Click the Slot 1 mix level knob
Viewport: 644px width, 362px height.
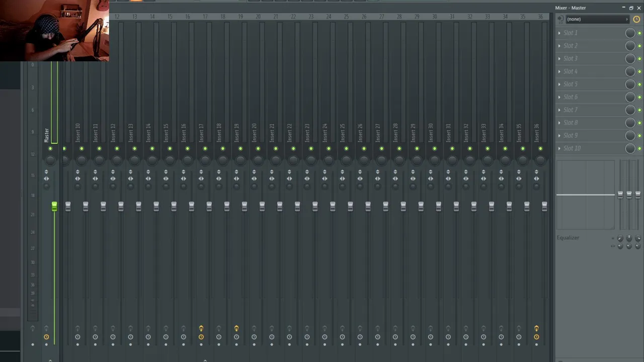pyautogui.click(x=630, y=33)
